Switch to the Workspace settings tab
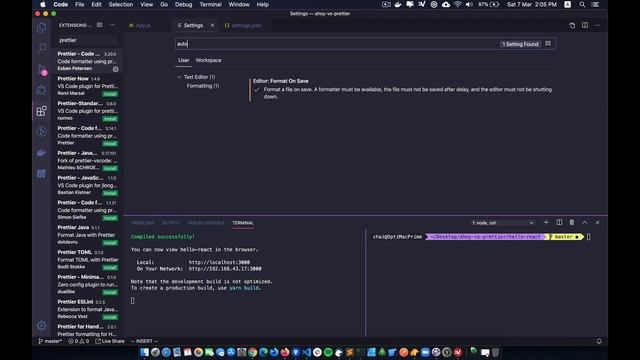The height and width of the screenshot is (360, 640). (208, 60)
